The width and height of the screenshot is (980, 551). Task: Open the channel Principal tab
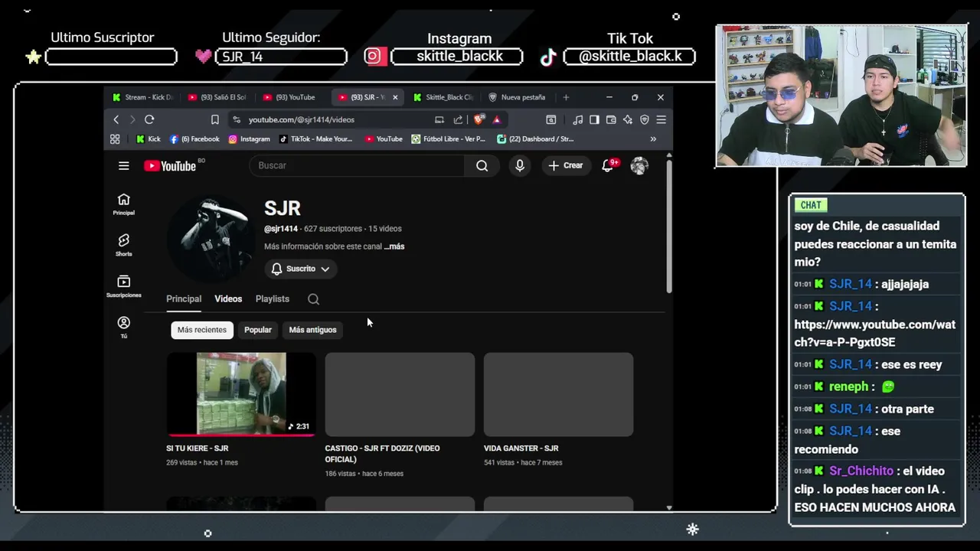coord(184,299)
